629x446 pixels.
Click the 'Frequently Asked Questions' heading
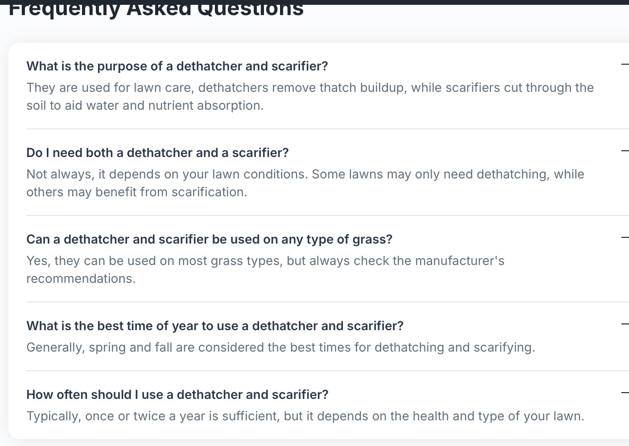click(x=155, y=10)
